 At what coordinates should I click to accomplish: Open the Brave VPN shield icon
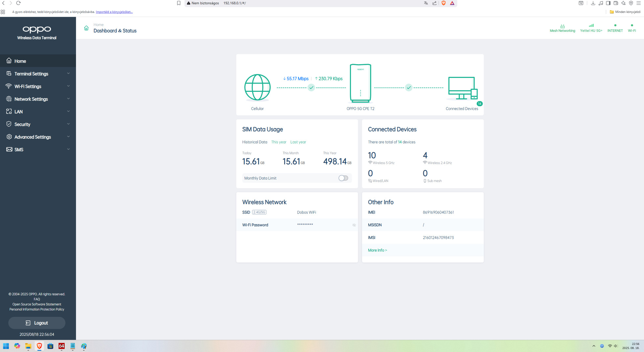coord(631,3)
